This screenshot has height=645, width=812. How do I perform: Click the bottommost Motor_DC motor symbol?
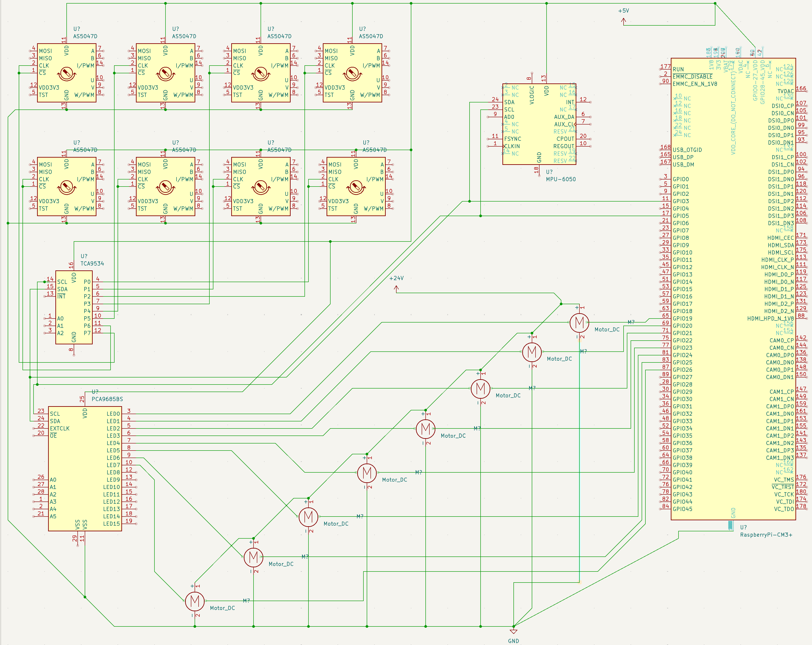(x=195, y=601)
